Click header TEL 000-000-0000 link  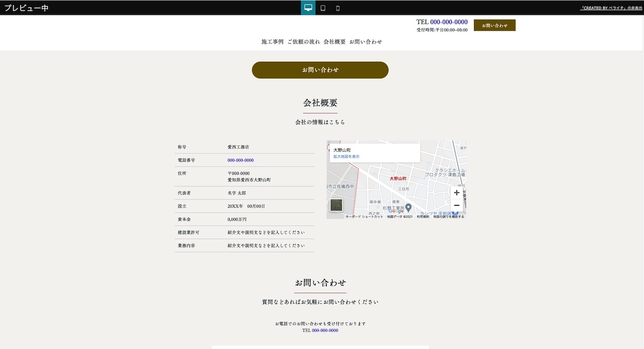point(449,22)
